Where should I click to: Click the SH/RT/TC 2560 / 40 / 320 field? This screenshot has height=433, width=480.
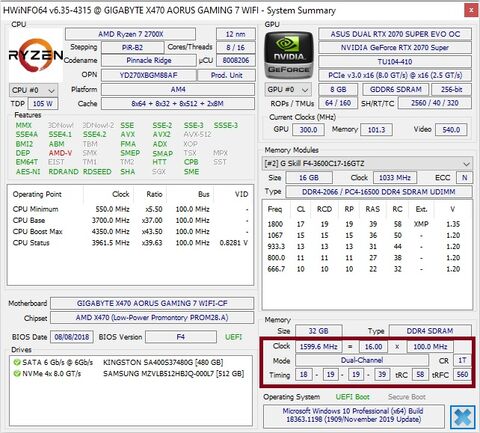435,103
